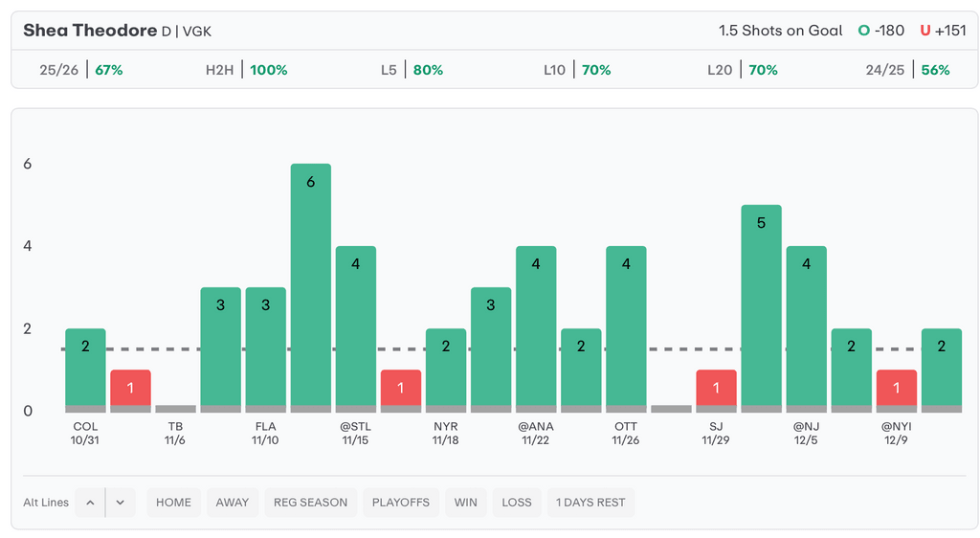Toggle the AWAY games filter

point(232,503)
